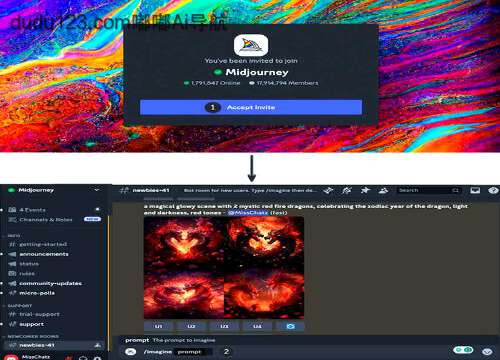
Task: Focus the Search field in header
Action: click(429, 190)
